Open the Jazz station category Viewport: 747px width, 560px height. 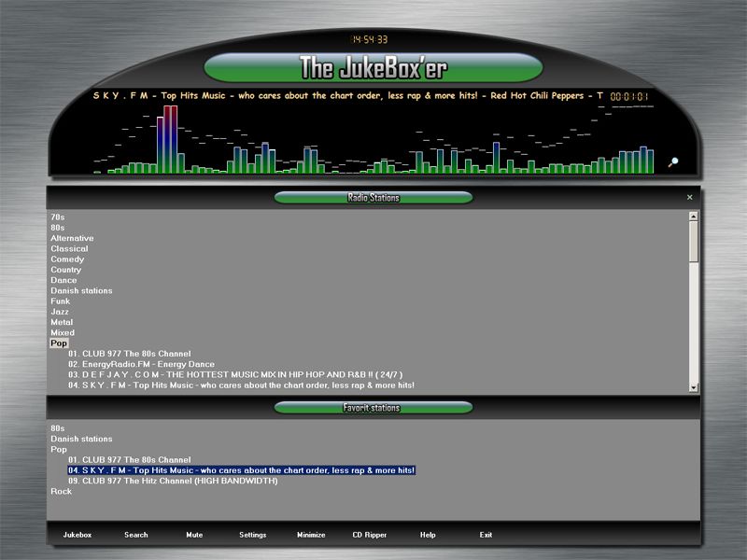tap(60, 312)
